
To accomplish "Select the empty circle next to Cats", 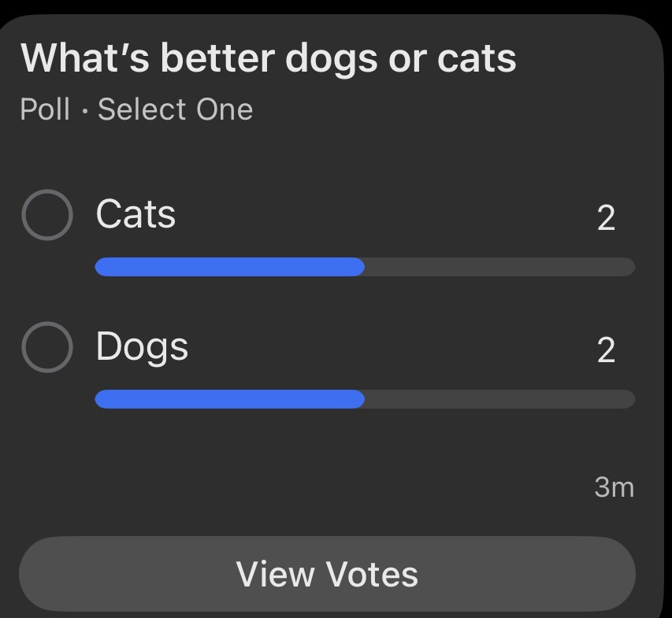I will tap(47, 214).
